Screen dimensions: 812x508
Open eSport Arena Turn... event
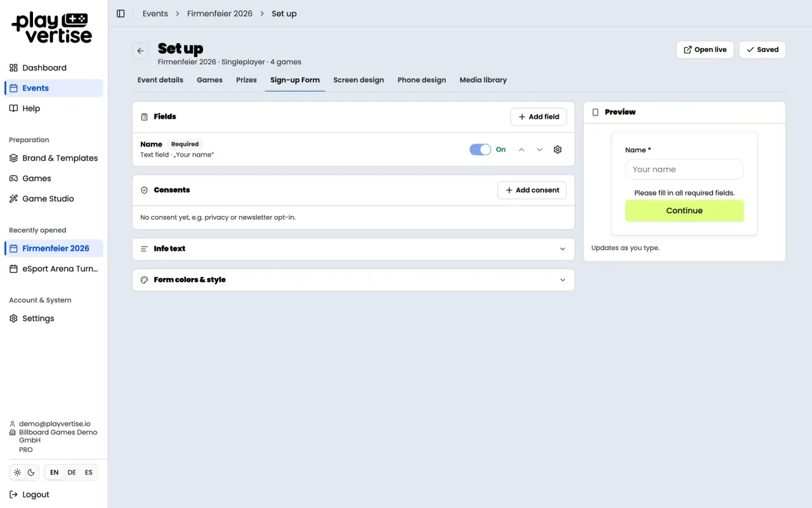click(x=54, y=269)
